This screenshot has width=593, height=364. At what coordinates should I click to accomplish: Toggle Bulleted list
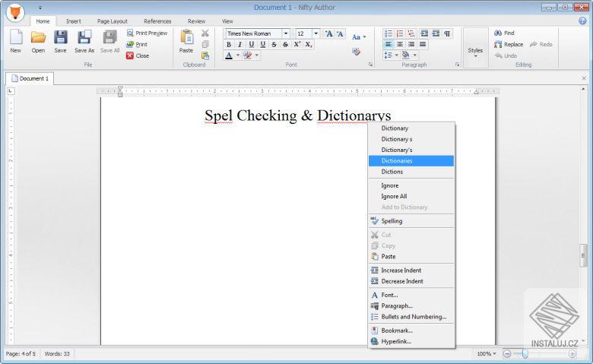[x=388, y=33]
